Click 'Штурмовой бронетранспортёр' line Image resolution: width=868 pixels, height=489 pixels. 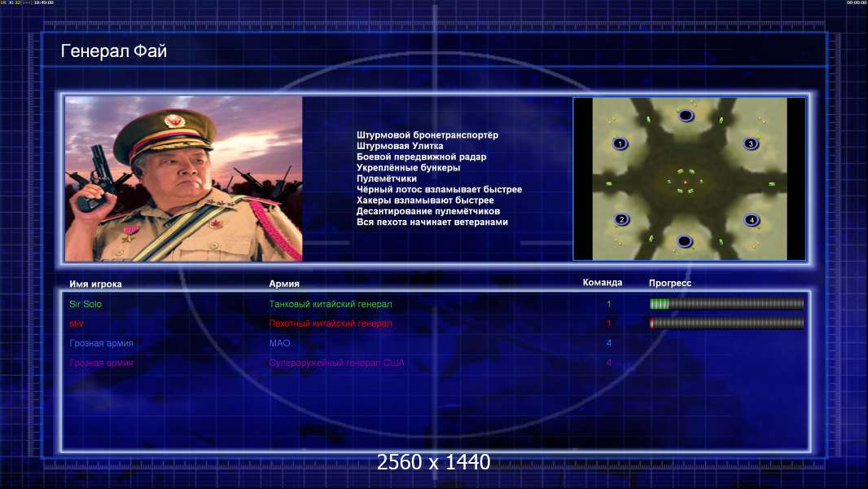[427, 135]
